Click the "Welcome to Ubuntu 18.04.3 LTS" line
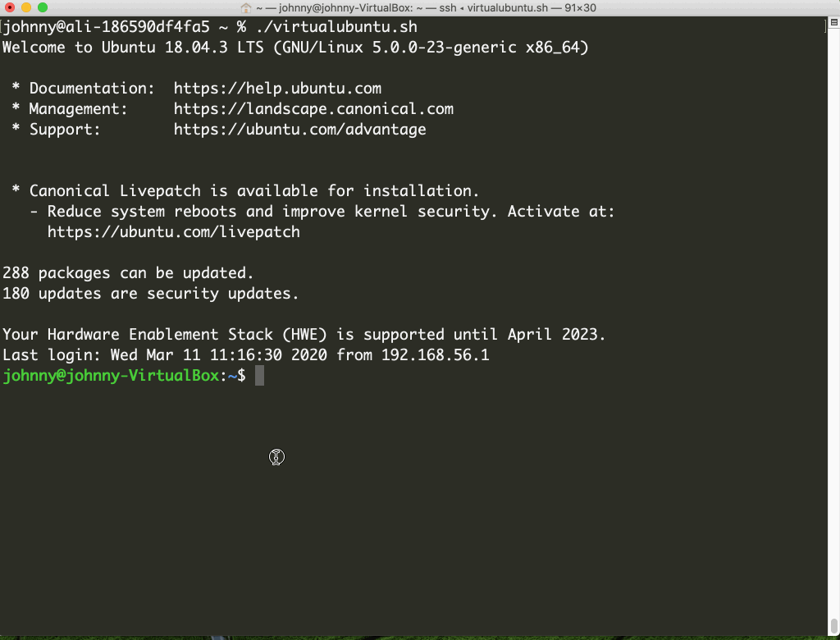Screen dimensions: 840x640 [295, 47]
